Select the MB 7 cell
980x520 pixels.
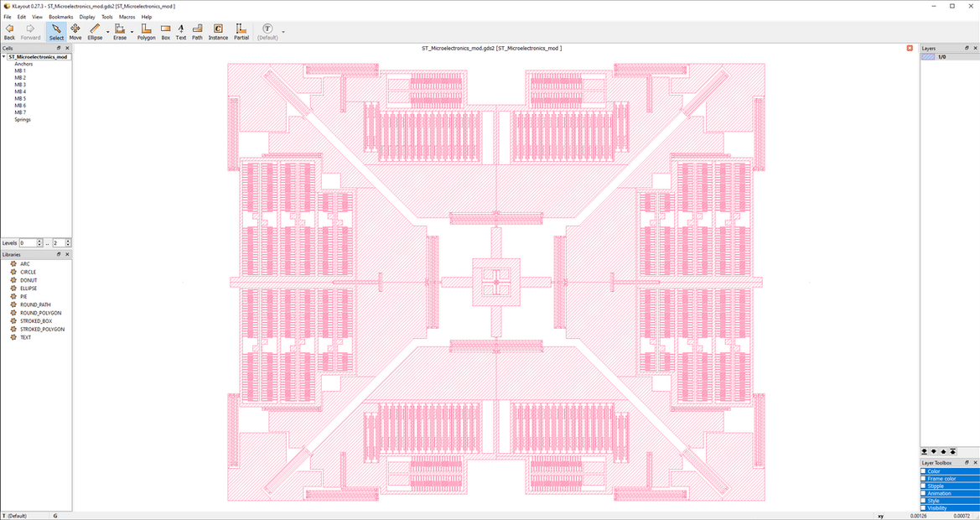coord(20,112)
